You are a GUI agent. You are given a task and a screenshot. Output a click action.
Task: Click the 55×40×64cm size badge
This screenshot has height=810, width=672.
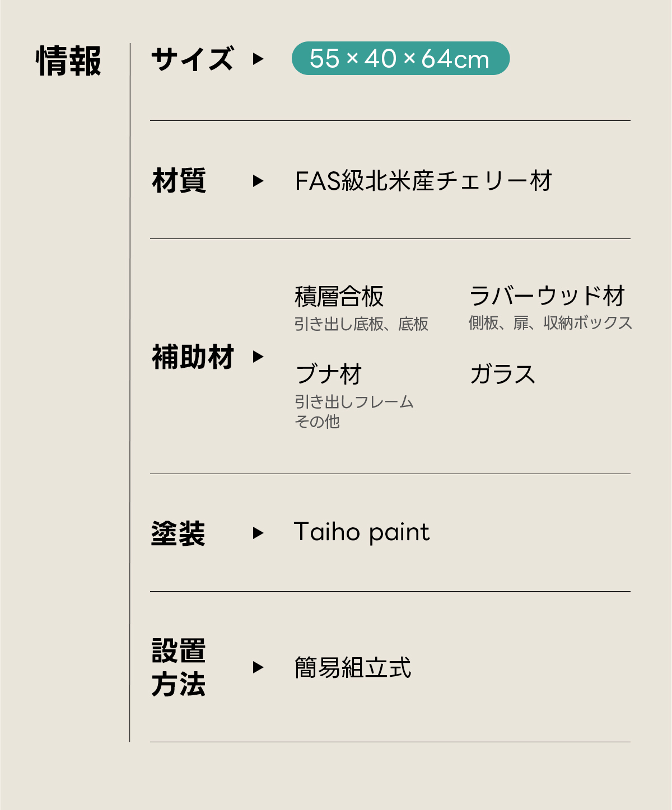click(x=400, y=59)
